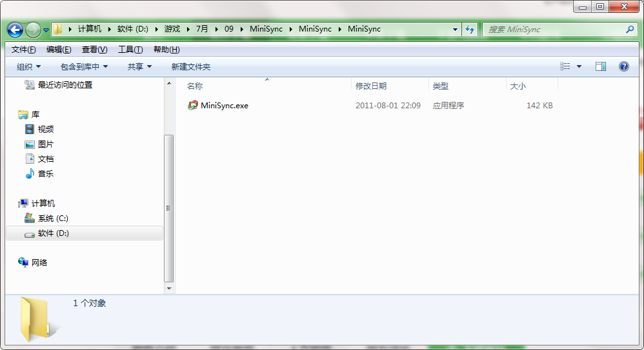Screen dimensions: 644x350
Task: Click the Forward navigation arrow
Action: [33, 30]
